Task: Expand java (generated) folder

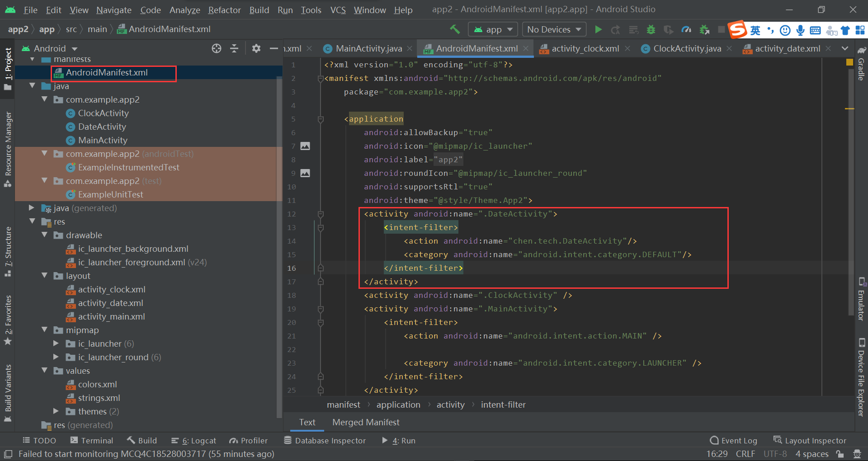Action: coord(32,208)
